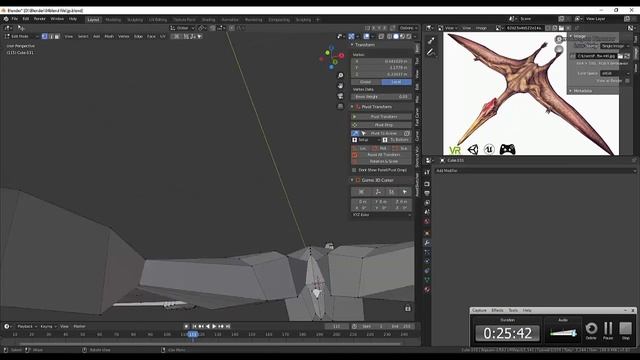Toggle X-ray view icon in viewport header
The width and height of the screenshot is (640, 360).
pos(381,36)
